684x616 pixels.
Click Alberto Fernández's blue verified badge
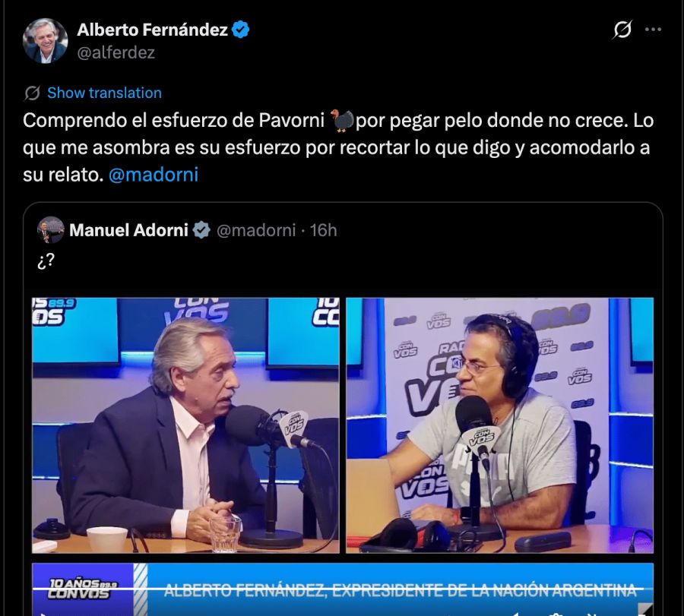click(x=240, y=30)
